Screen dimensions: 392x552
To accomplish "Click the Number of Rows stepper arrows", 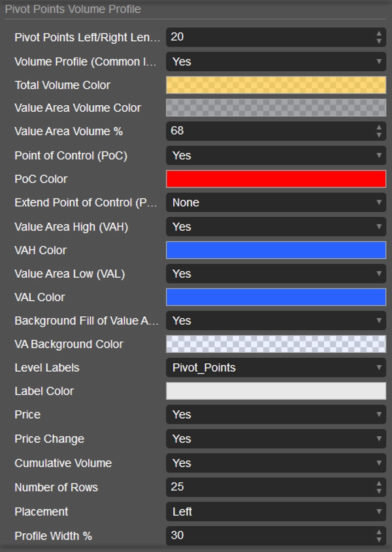I will [379, 487].
